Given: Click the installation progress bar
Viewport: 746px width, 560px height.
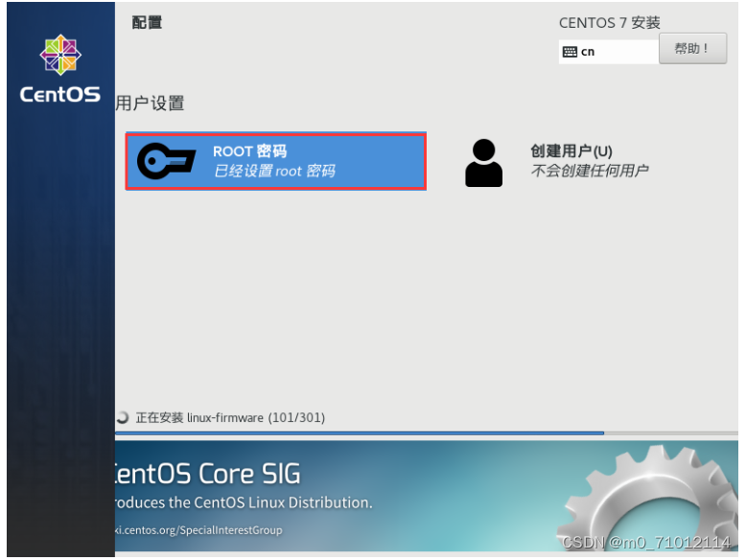Looking at the screenshot, I should 427,433.
